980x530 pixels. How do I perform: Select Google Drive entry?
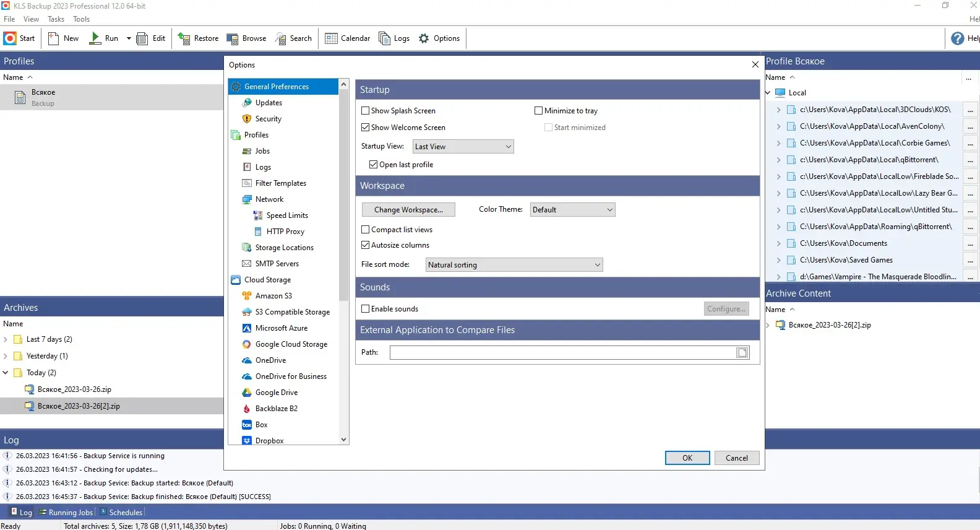(276, 393)
